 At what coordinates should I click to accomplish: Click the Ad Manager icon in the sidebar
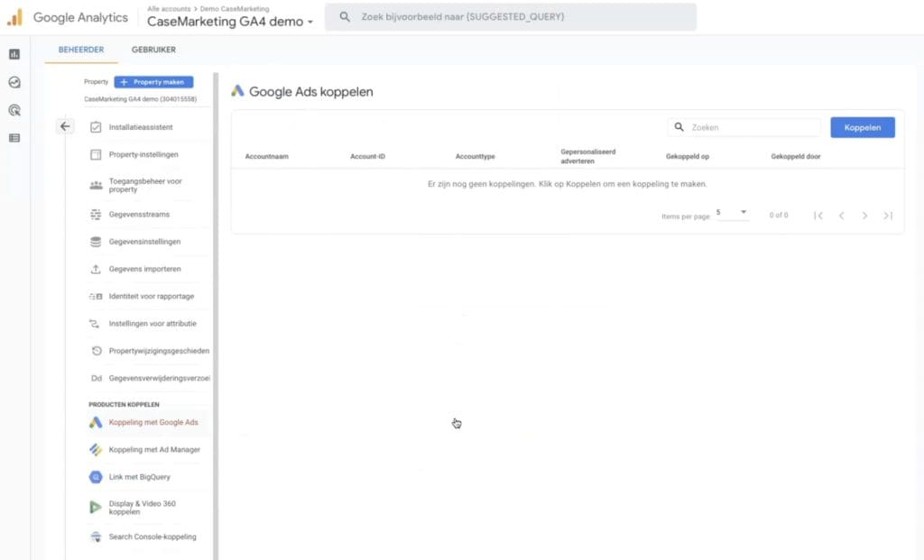[96, 450]
